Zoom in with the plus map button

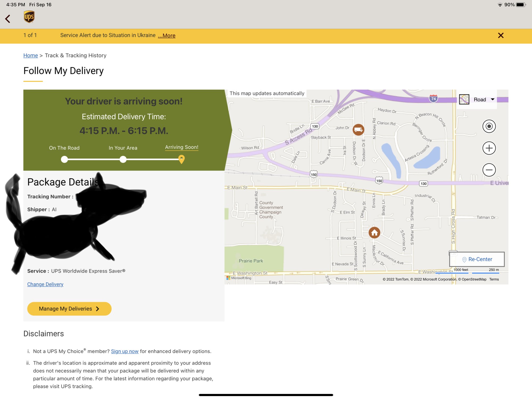pyautogui.click(x=489, y=148)
